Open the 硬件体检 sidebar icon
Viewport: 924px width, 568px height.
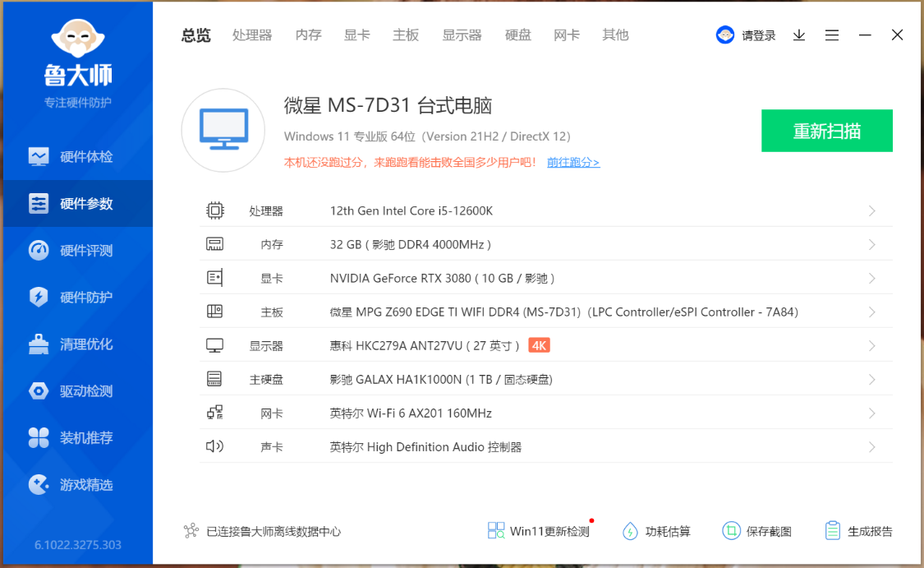(x=39, y=156)
